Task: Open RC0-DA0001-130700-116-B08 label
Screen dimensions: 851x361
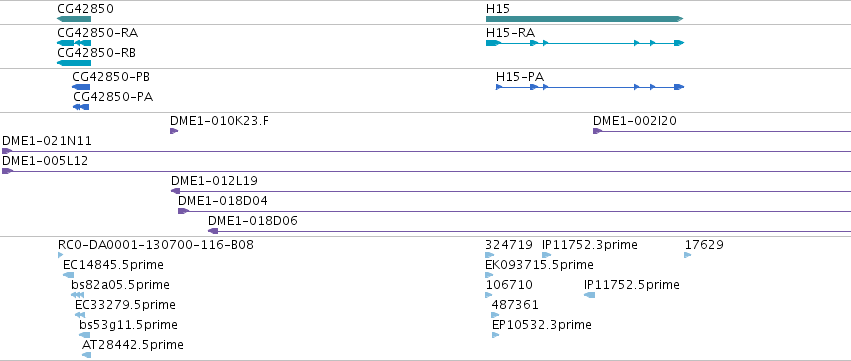Action: (156, 245)
